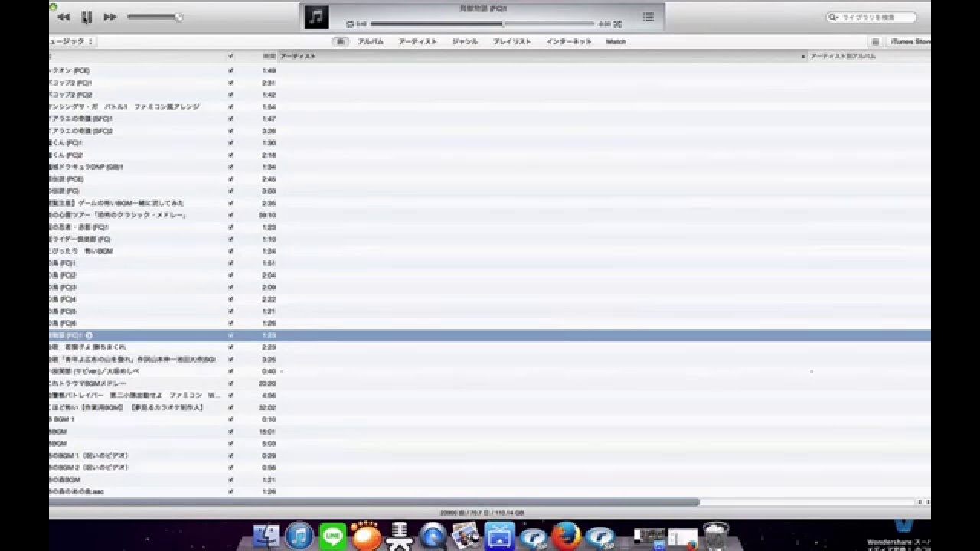The image size is (980, 551).
Task: Uncheck the checkbox for the 59:10 track
Action: pos(230,215)
